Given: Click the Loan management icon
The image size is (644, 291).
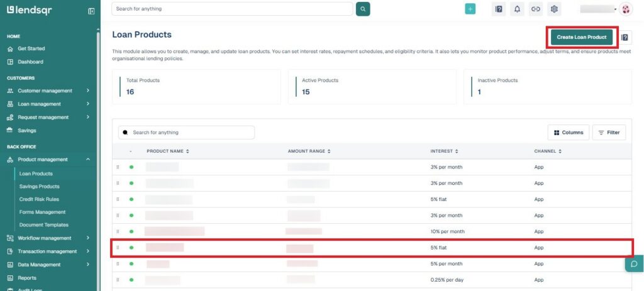Looking at the screenshot, I should click(10, 104).
